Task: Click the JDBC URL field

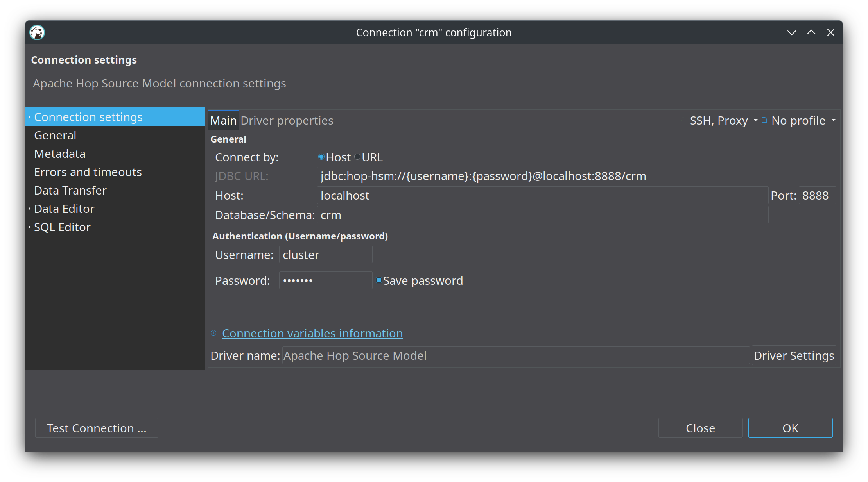Action: click(x=576, y=176)
